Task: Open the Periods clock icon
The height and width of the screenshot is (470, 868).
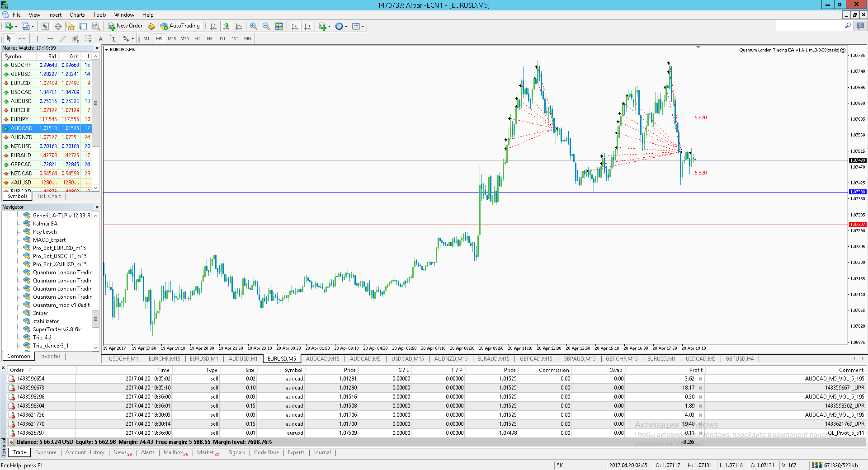Action: (x=339, y=26)
